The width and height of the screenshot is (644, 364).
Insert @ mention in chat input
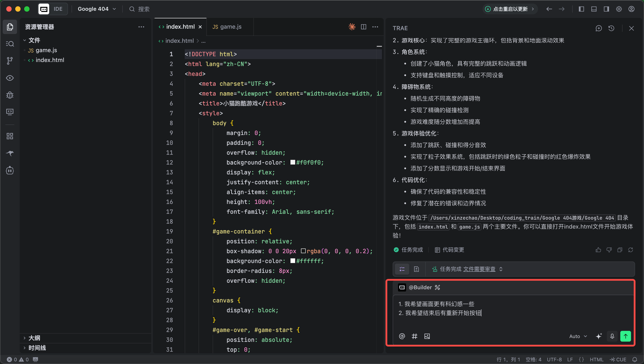pyautogui.click(x=402, y=336)
